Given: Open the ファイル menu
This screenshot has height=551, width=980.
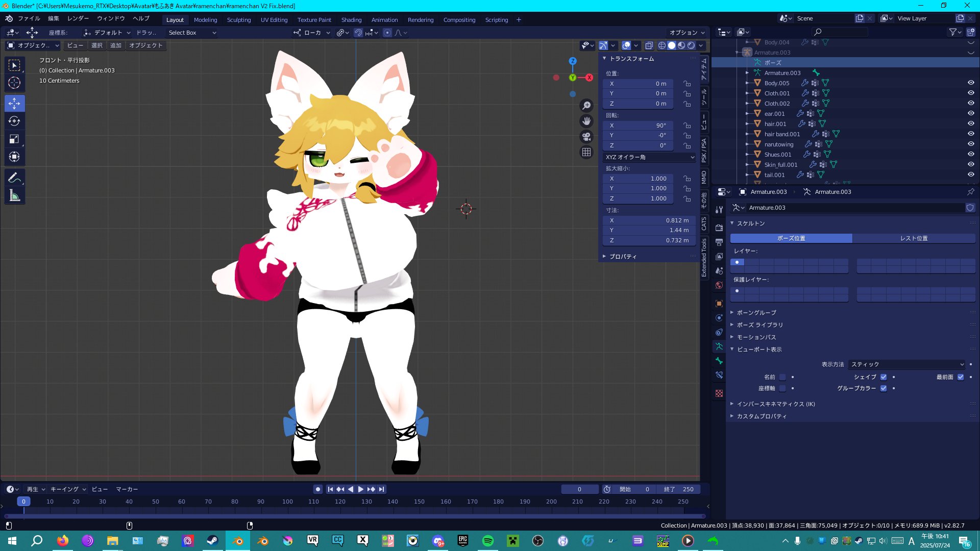Looking at the screenshot, I should coord(29,18).
